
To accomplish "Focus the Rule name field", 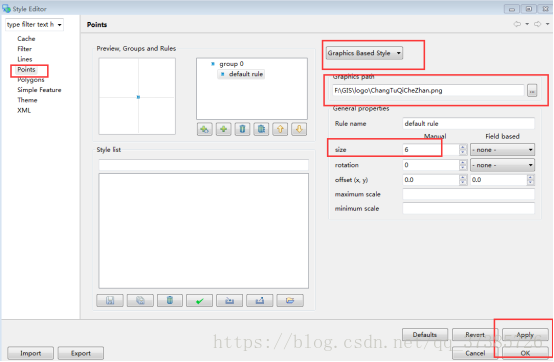I will 468,124.
